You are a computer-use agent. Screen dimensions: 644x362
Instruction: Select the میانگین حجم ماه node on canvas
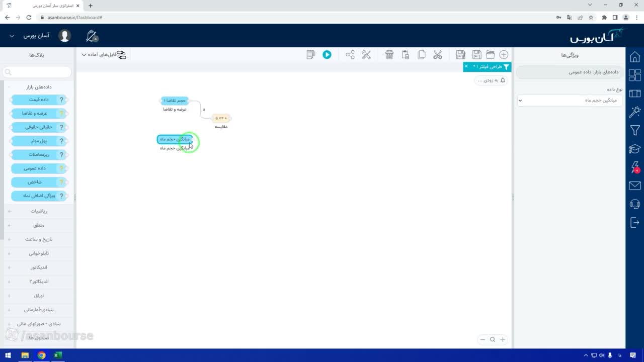(x=175, y=139)
